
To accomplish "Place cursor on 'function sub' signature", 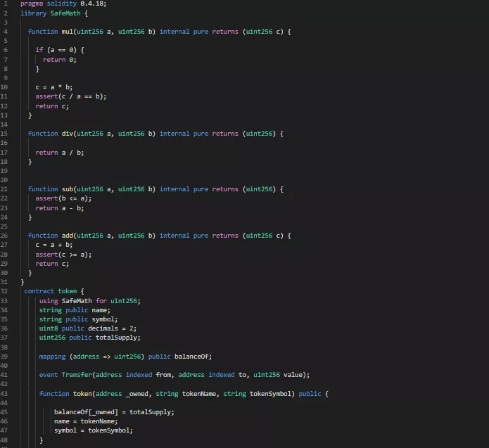I will (x=155, y=189).
